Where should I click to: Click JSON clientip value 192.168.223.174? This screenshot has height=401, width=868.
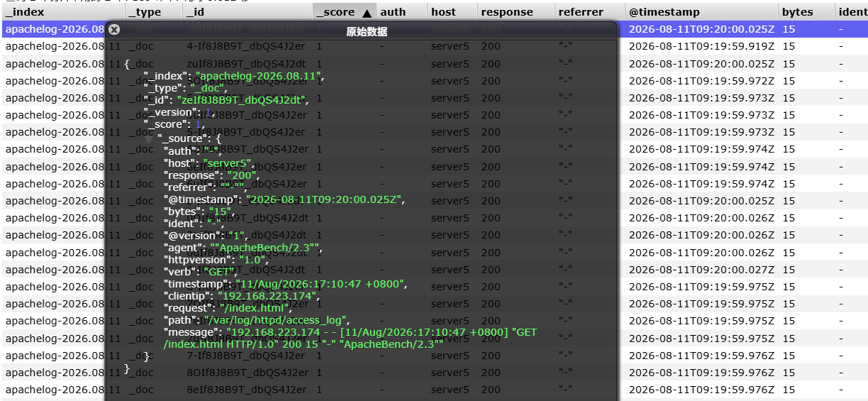(266, 296)
